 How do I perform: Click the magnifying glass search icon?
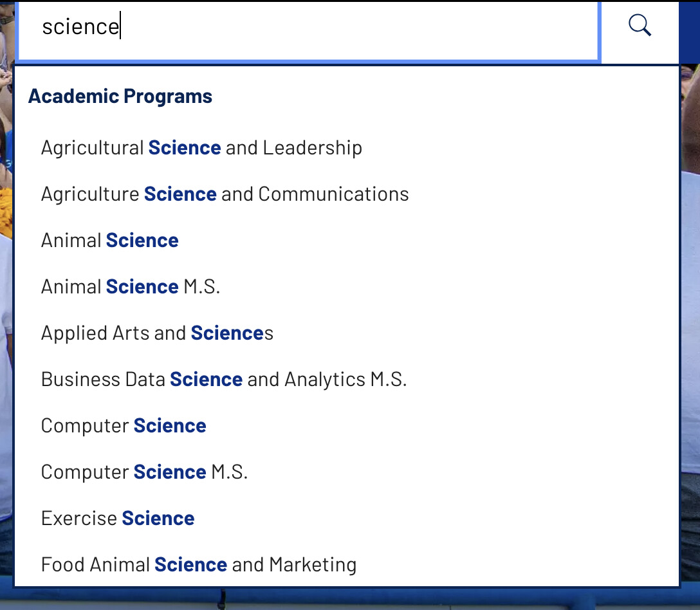coord(640,26)
